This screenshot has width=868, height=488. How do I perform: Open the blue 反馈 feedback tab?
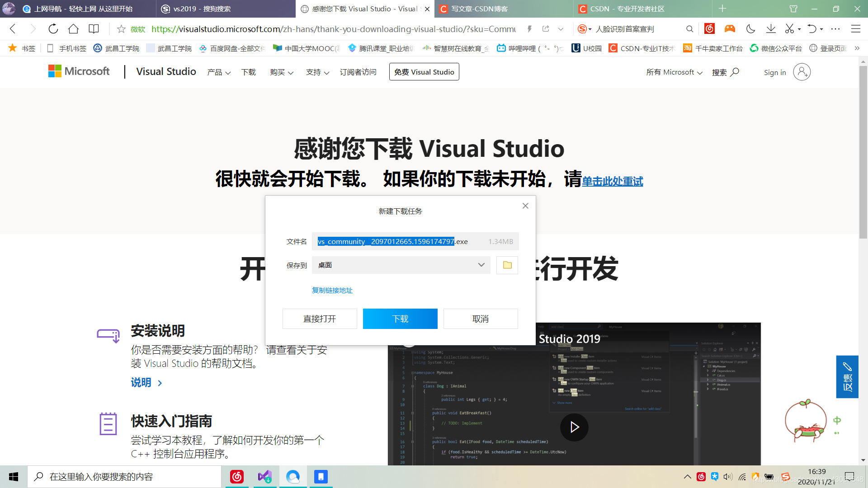tap(847, 377)
